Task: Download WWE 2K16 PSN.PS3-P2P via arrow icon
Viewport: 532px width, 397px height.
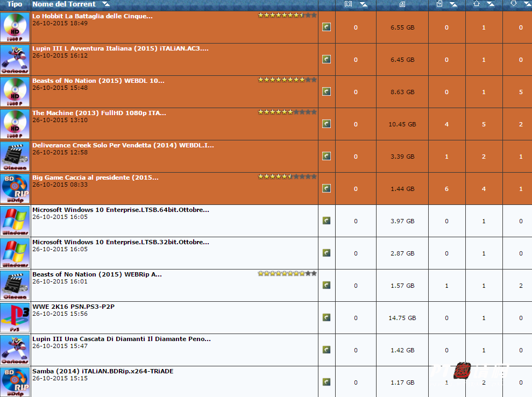Action: click(327, 317)
